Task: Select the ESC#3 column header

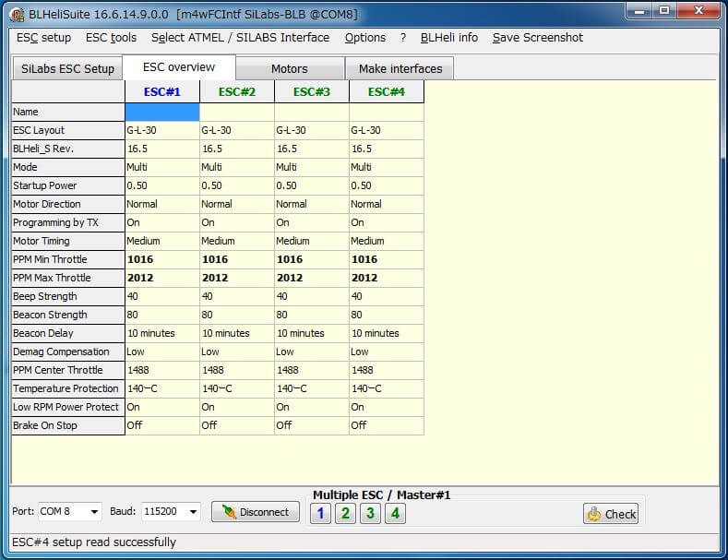Action: point(312,92)
